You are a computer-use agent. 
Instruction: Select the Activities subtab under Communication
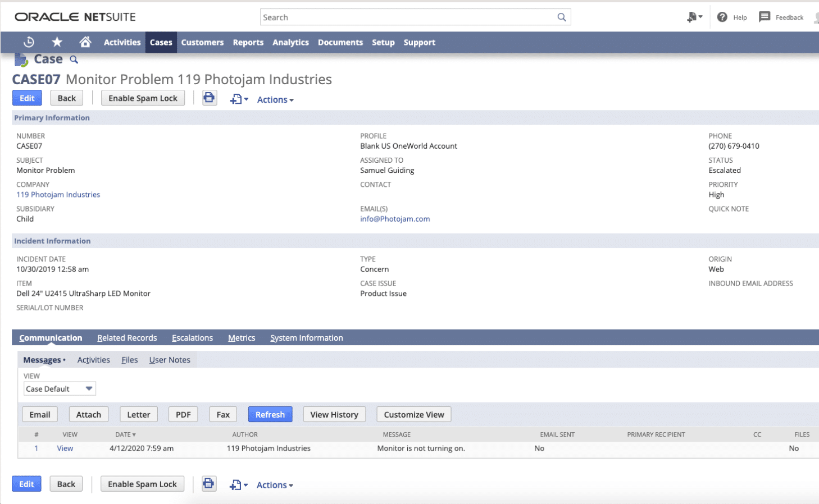[x=93, y=360]
